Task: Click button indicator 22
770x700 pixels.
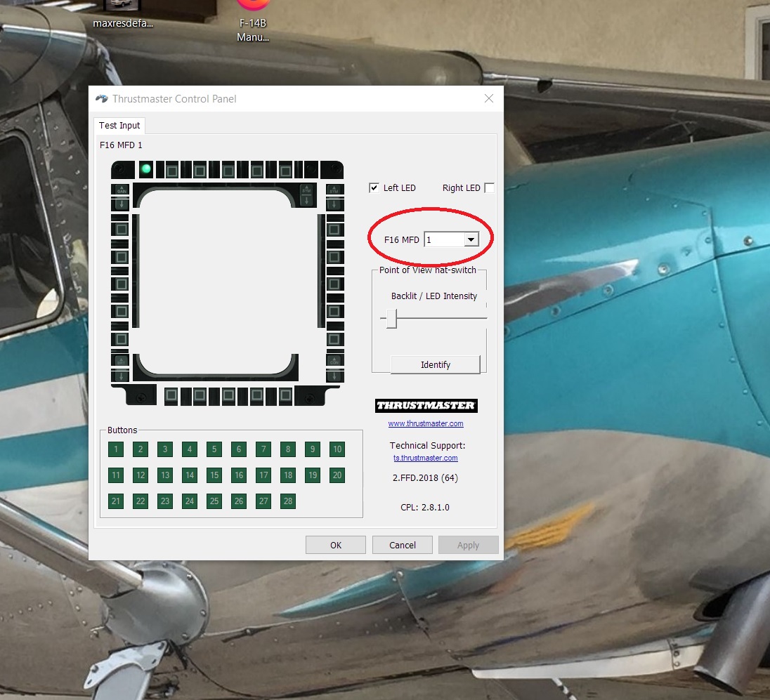Action: (141, 501)
